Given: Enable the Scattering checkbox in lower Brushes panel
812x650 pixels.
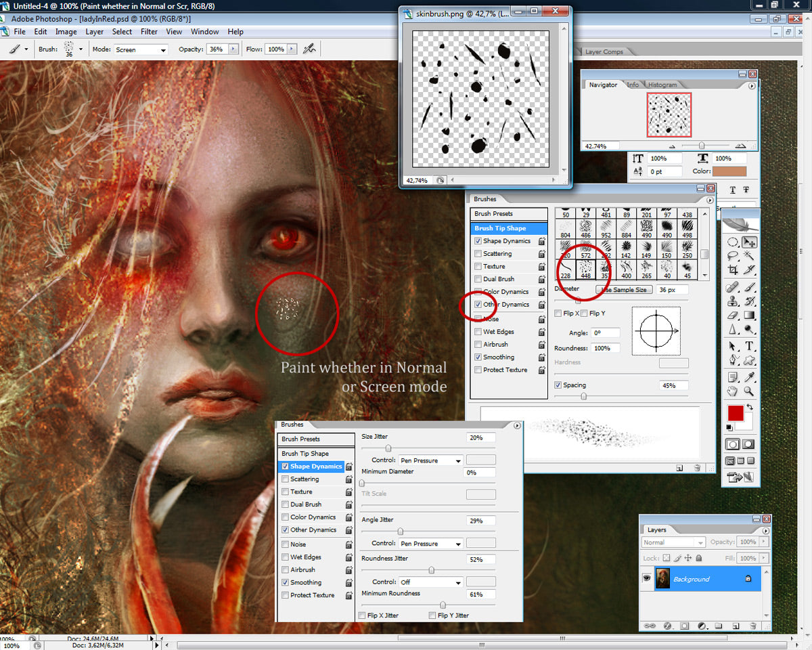Looking at the screenshot, I should [x=285, y=479].
